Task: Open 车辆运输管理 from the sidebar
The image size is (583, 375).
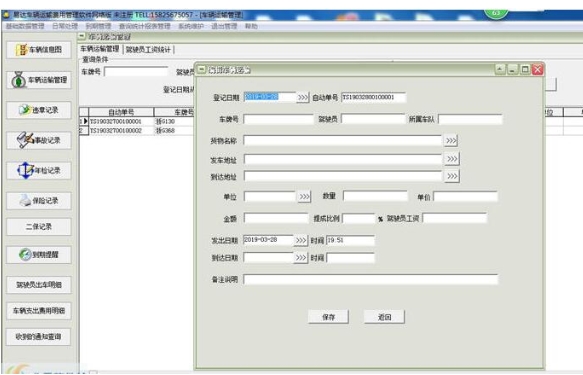Action: 39,80
